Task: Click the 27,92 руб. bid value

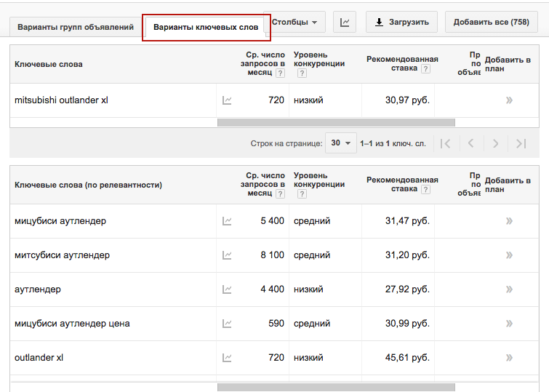Action: click(407, 289)
